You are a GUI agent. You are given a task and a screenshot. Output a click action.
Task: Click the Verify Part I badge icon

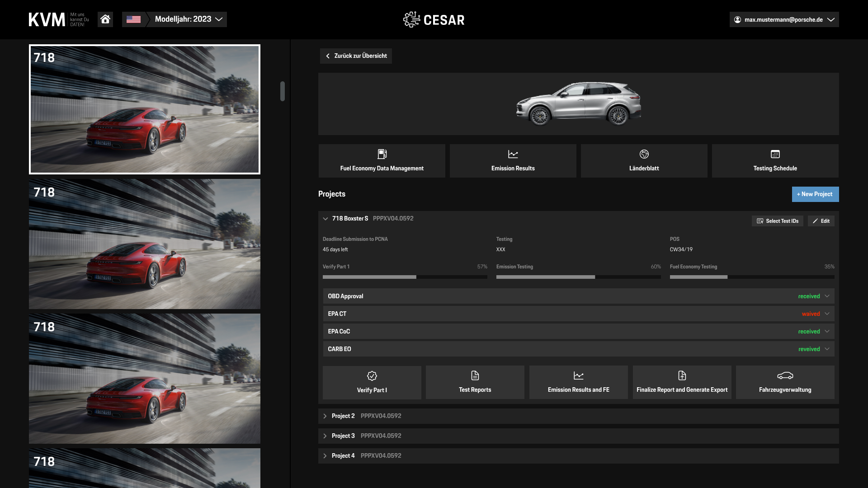tap(372, 376)
